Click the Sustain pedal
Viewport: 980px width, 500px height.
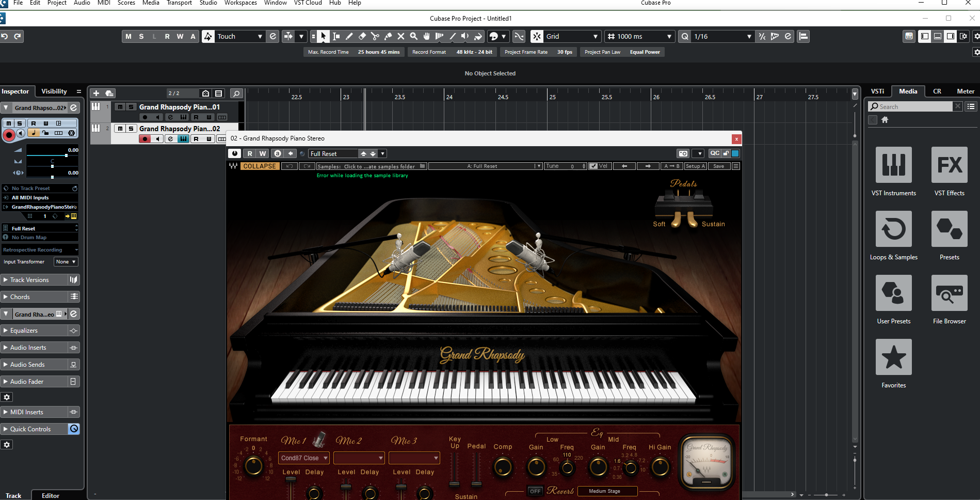(x=693, y=220)
